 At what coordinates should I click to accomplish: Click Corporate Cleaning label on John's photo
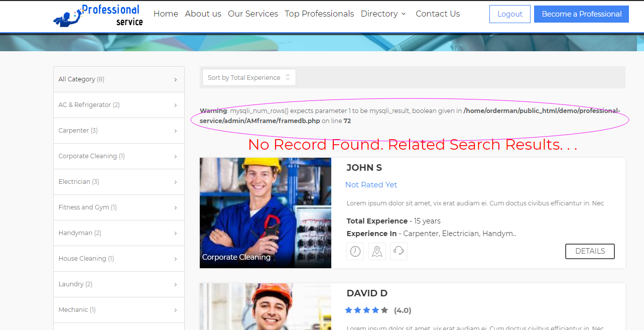coord(236,257)
